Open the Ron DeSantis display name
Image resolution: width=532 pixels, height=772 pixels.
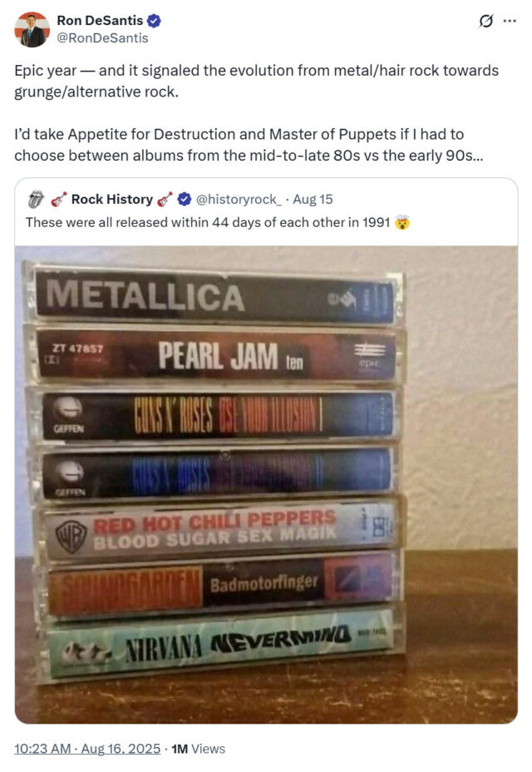[x=100, y=21]
